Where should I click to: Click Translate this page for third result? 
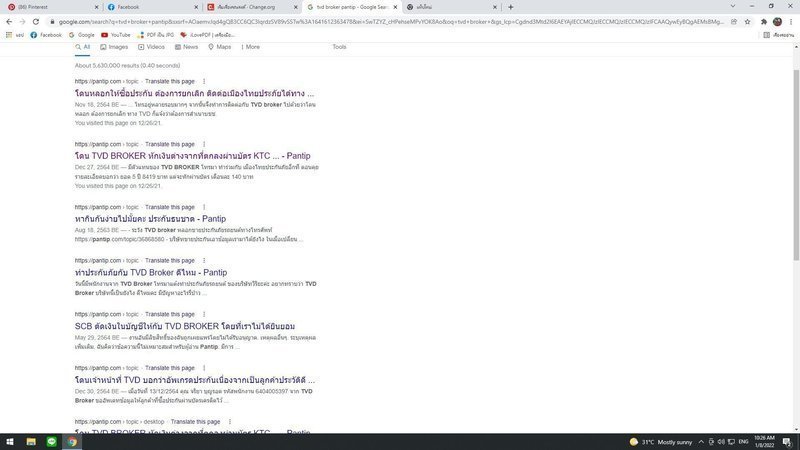[x=169, y=207]
